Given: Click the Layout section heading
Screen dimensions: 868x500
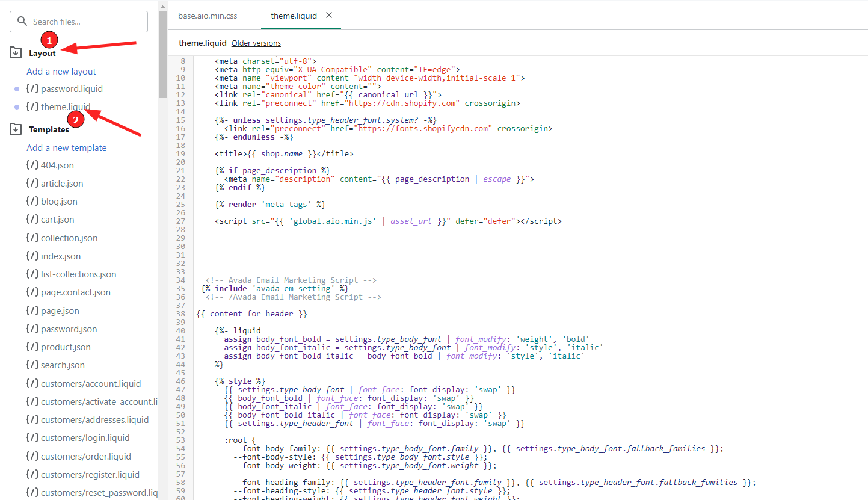Looking at the screenshot, I should 42,53.
